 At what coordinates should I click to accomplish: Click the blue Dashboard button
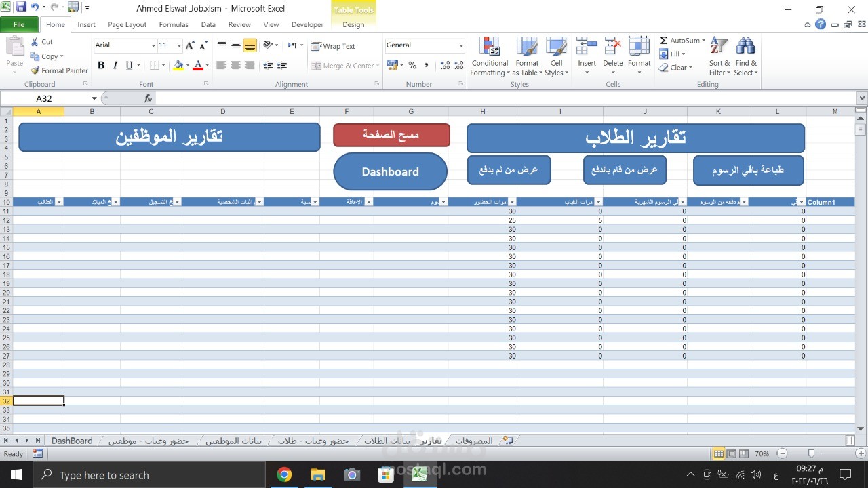click(390, 171)
